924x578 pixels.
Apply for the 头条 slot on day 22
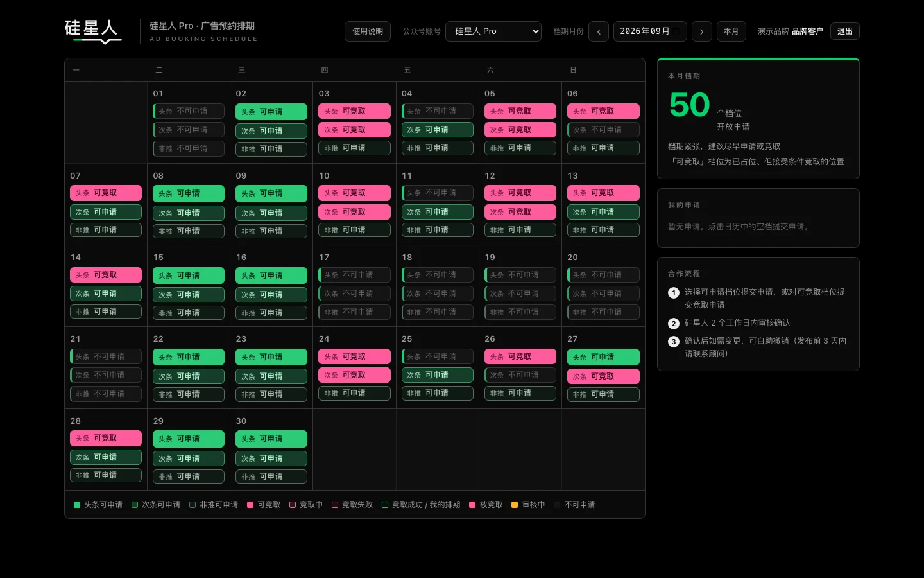point(189,357)
